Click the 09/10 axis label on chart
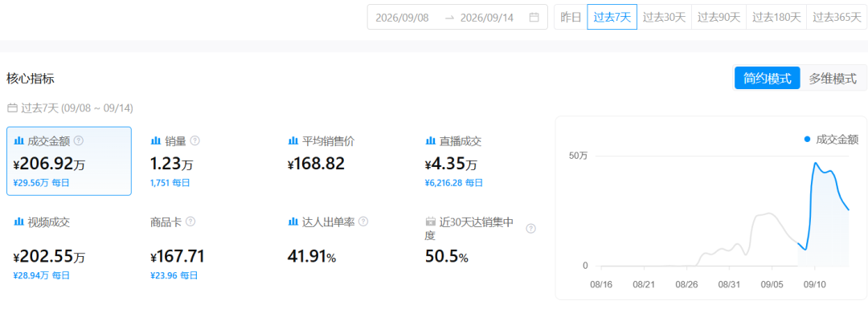868x309 pixels. coord(816,285)
